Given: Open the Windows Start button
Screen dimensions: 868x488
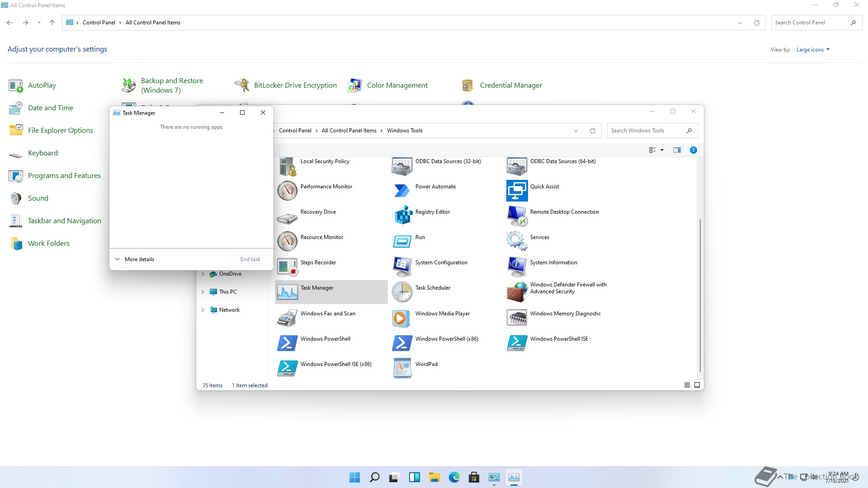Looking at the screenshot, I should pos(355,477).
